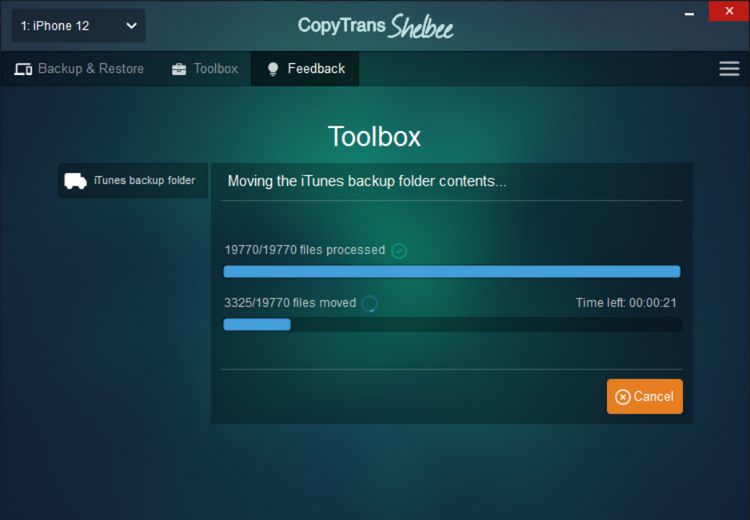This screenshot has height=520, width=750.
Task: Select iTunes backup folder in sidebar
Action: [133, 180]
